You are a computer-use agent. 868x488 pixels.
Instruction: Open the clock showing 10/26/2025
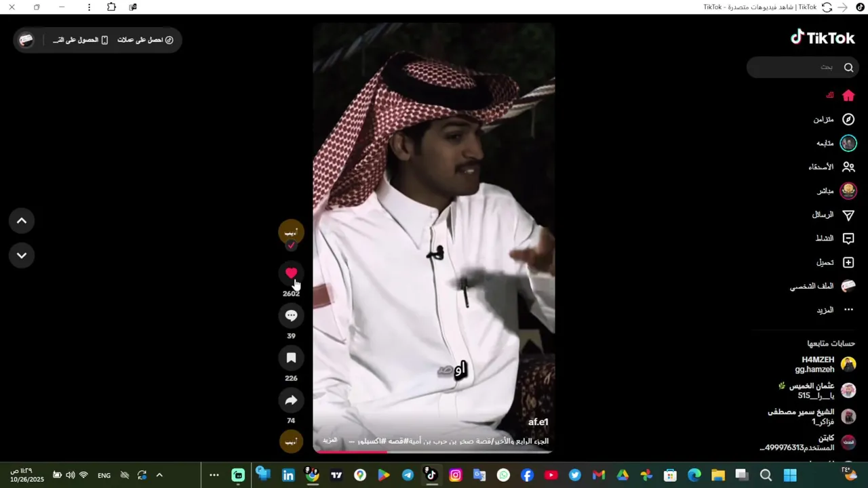(x=26, y=475)
